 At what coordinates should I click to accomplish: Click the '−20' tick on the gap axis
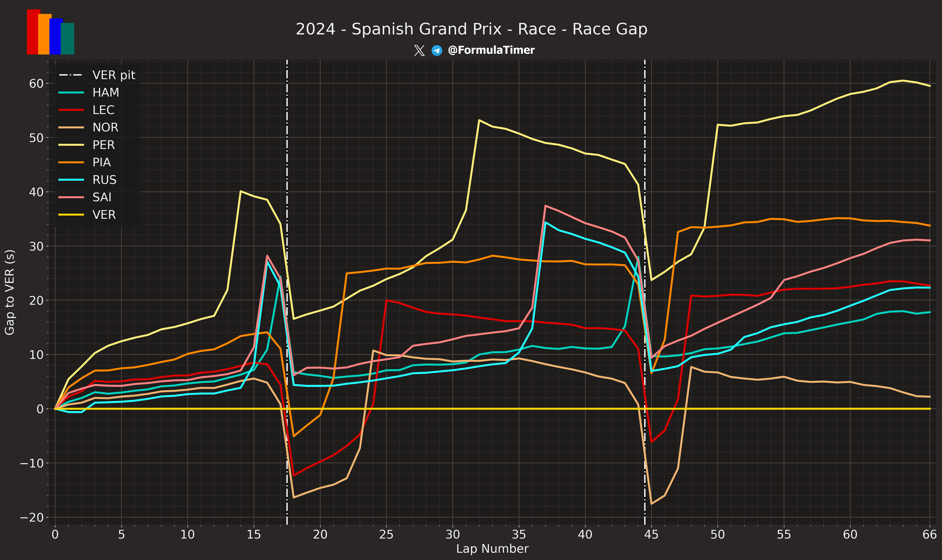32,517
